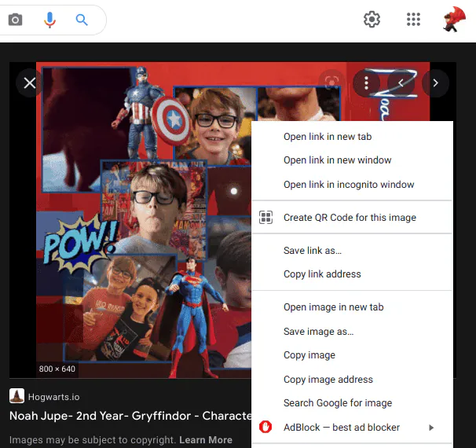Open the Hogwarts.io source link
This screenshot has width=476, height=448.
click(x=53, y=397)
